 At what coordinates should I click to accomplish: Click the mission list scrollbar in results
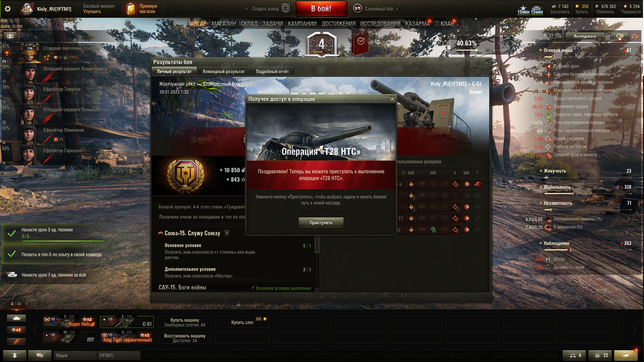pyautogui.click(x=317, y=245)
